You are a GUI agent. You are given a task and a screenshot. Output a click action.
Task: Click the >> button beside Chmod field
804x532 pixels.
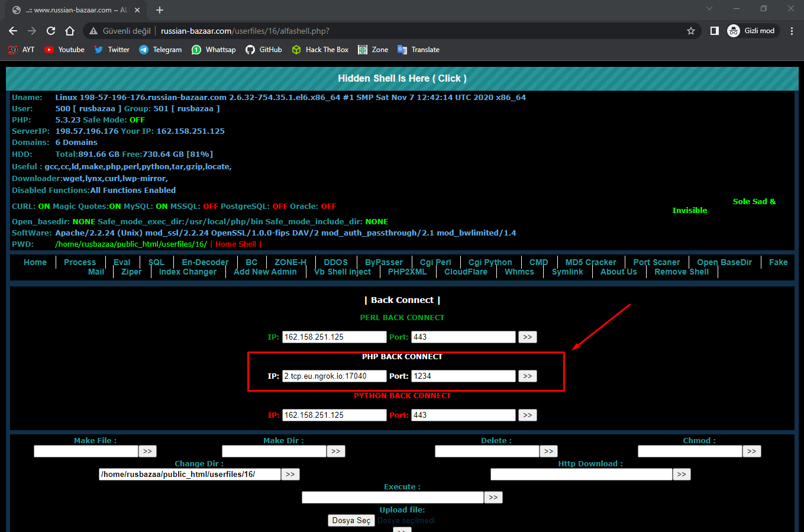(751, 451)
